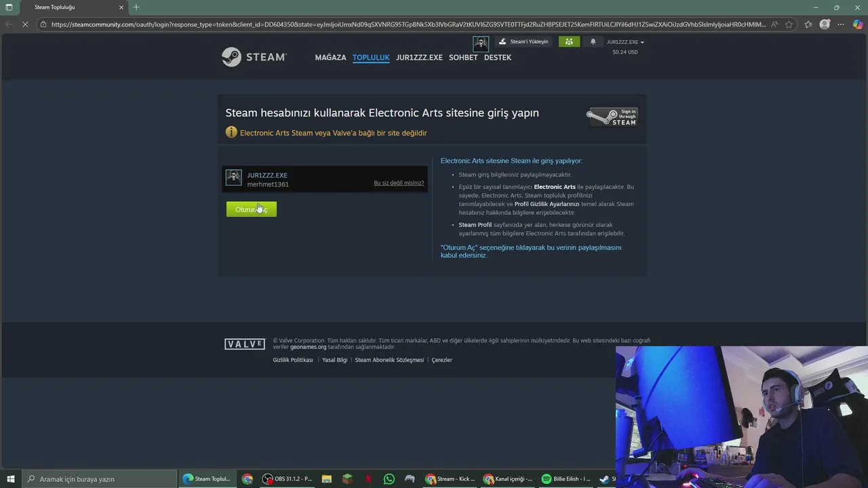This screenshot has height=488, width=868.
Task: Stop the page loading with the X button
Action: (x=25, y=24)
